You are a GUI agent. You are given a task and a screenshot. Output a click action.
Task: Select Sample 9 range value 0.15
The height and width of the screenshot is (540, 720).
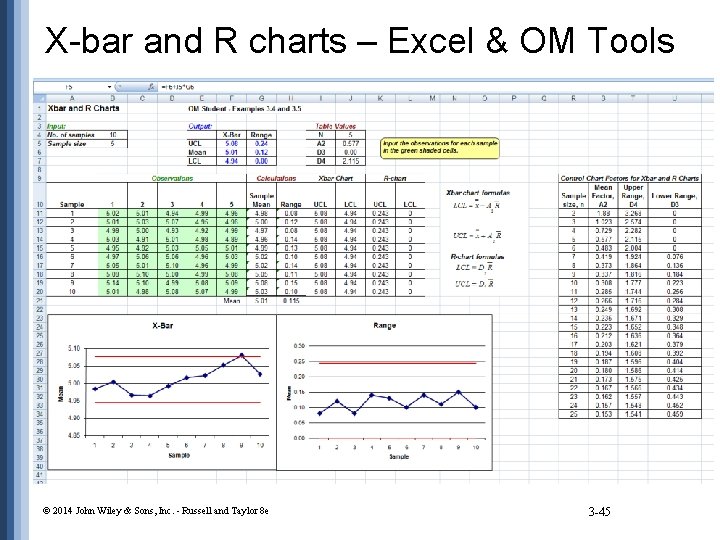[291, 283]
